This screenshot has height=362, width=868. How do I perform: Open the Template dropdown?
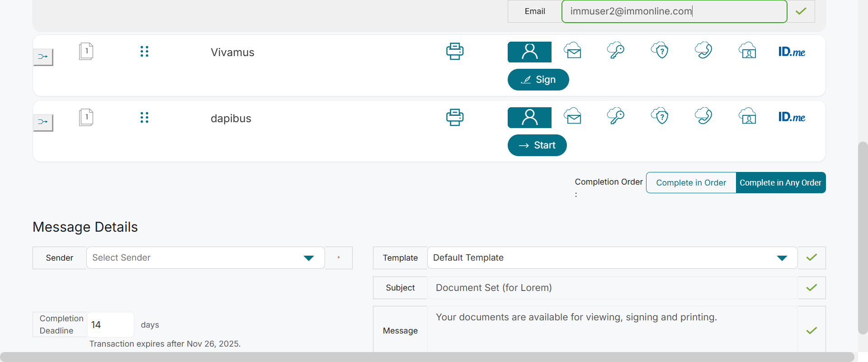pos(612,258)
